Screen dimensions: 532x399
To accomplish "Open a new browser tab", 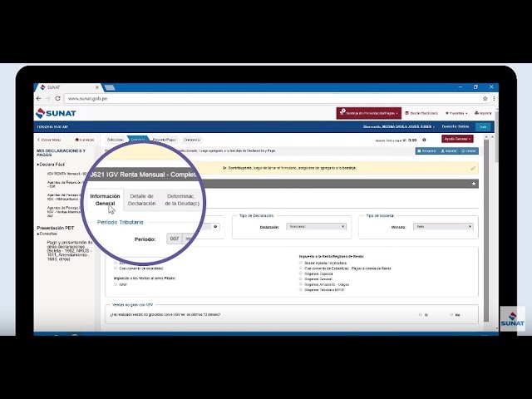I will click(110, 88).
